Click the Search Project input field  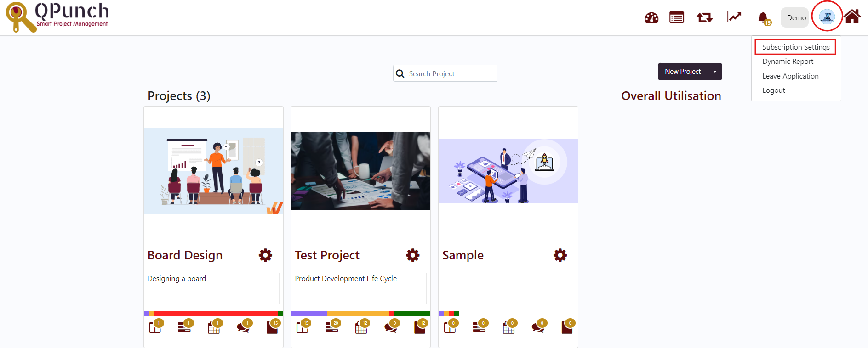[445, 73]
